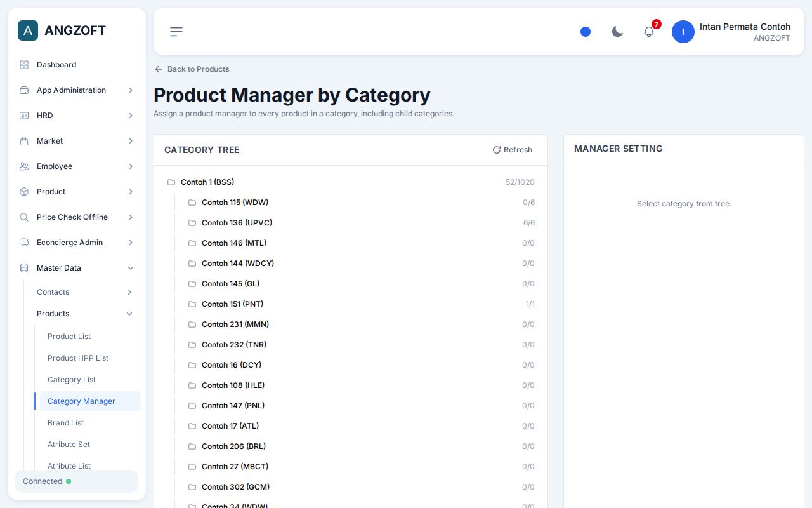
Task: Expand Market menu chevron
Action: coord(131,141)
